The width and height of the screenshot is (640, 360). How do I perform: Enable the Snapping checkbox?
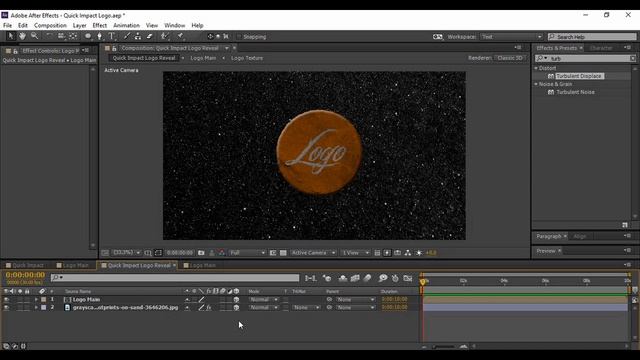tap(239, 37)
